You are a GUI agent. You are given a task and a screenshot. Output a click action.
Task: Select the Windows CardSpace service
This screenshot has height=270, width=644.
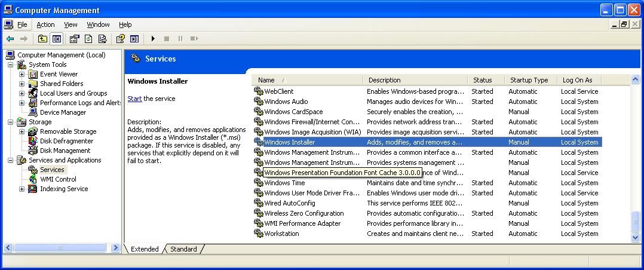(x=427, y=112)
